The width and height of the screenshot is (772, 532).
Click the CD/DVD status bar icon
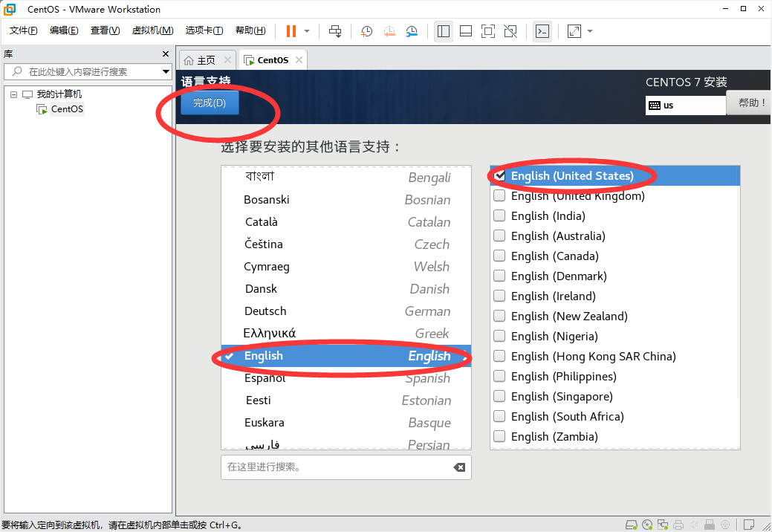tap(647, 525)
